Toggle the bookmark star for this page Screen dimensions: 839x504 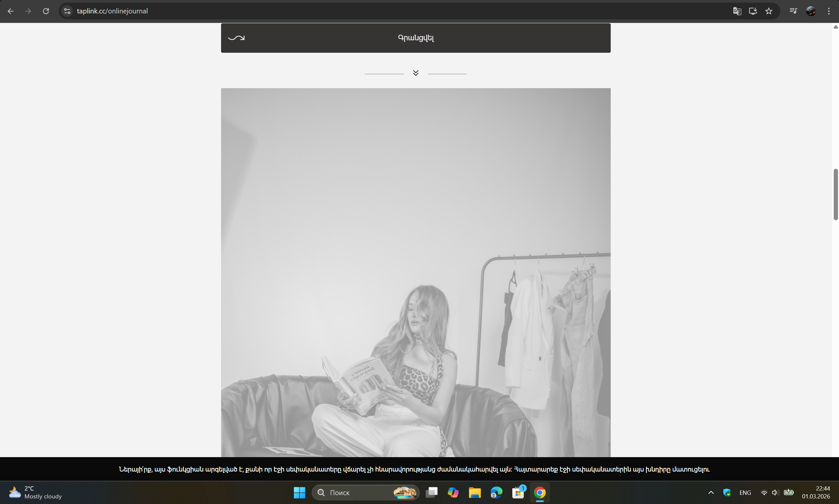[x=768, y=11]
